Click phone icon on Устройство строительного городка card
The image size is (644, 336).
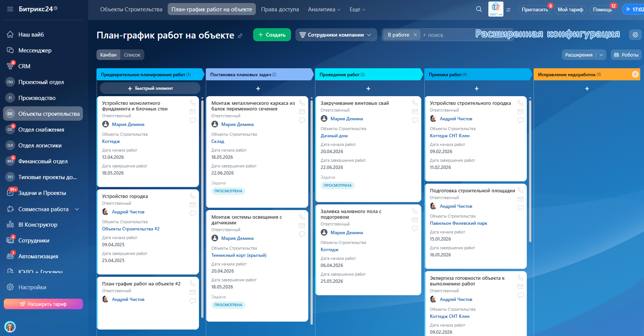(x=521, y=103)
